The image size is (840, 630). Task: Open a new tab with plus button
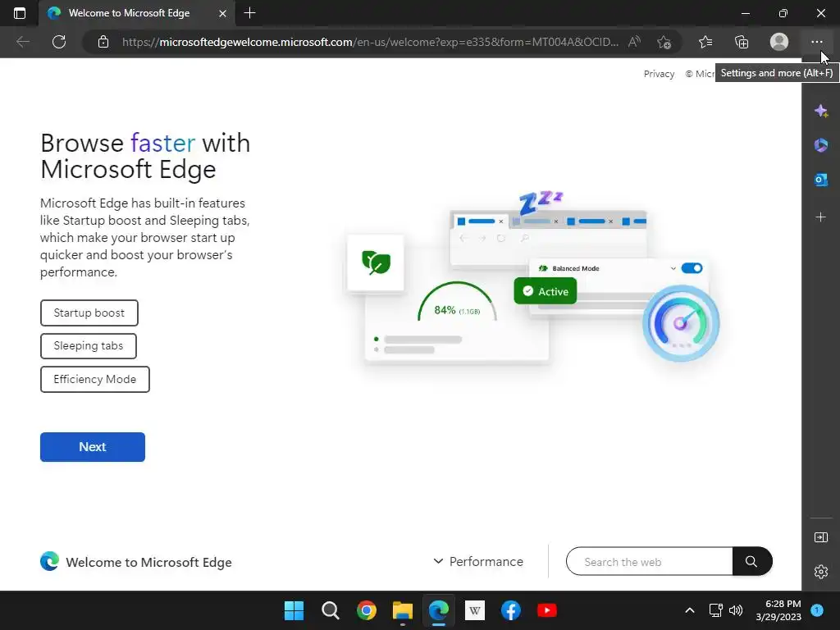click(x=249, y=13)
